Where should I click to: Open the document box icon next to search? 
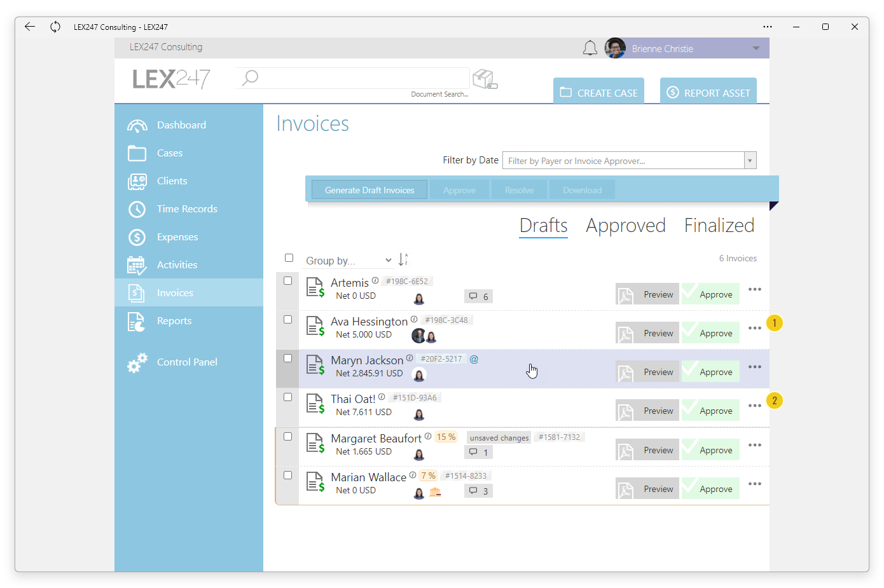coord(485,79)
